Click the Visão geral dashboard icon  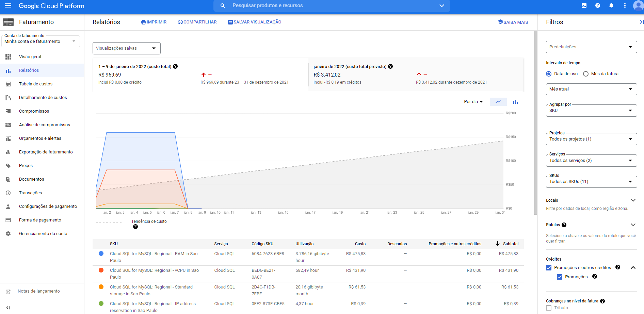click(x=8, y=57)
